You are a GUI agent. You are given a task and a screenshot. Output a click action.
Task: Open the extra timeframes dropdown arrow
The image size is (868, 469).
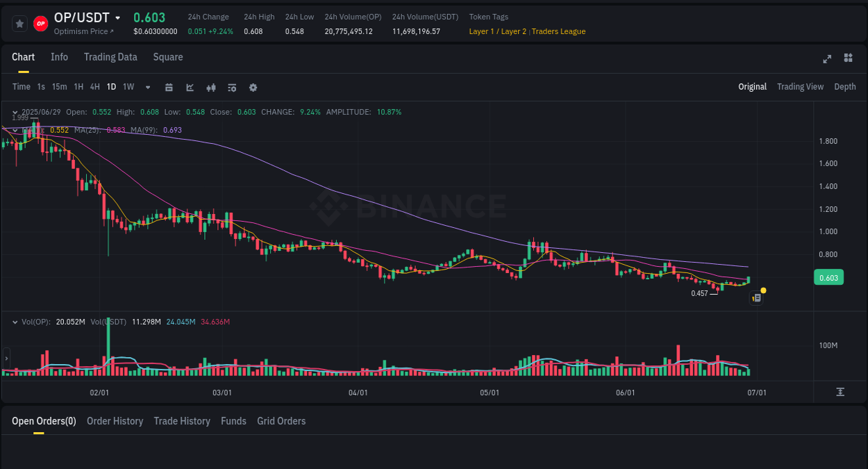(x=147, y=87)
